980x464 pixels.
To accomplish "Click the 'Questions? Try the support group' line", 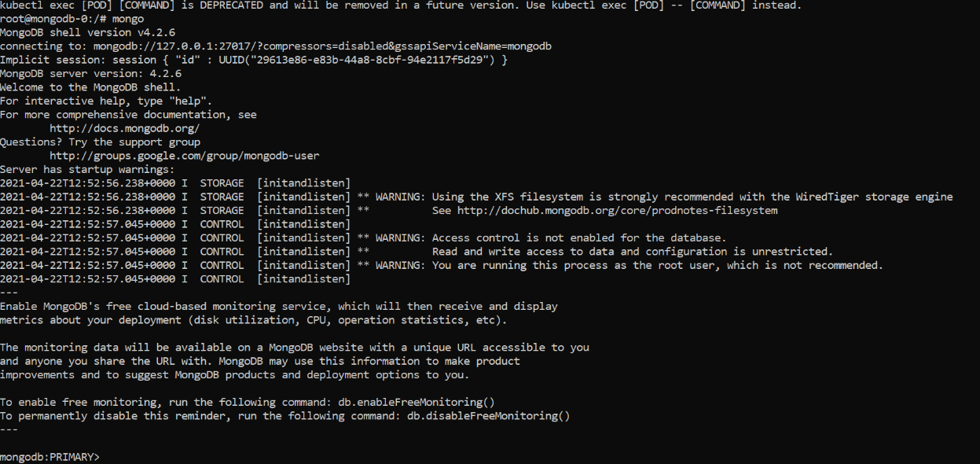I will point(100,142).
